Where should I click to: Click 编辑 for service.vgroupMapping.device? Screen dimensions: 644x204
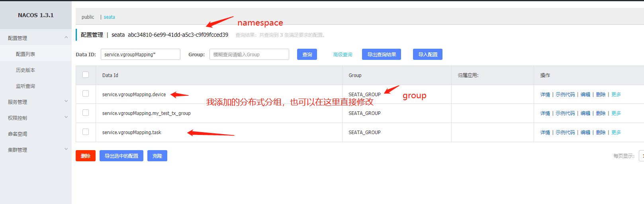point(585,95)
